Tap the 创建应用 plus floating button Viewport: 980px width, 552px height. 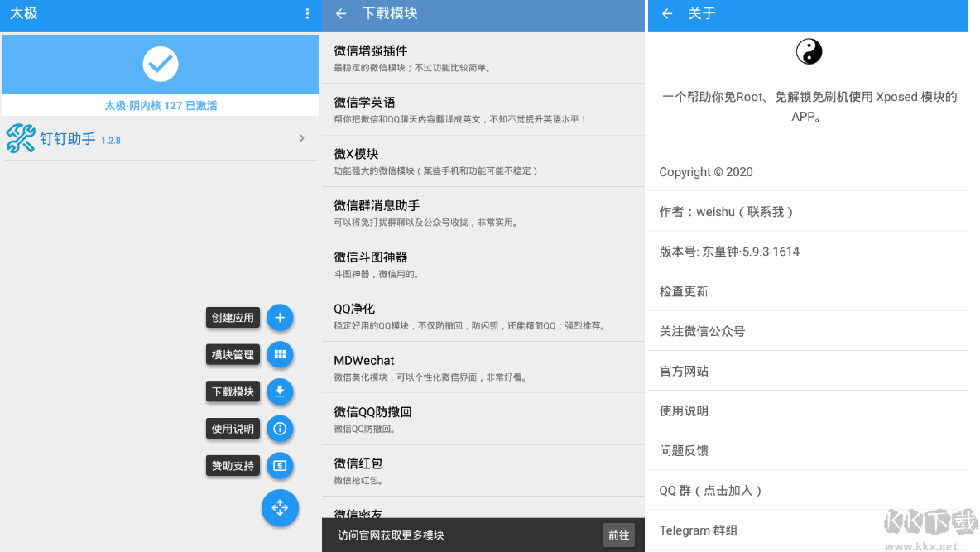280,317
